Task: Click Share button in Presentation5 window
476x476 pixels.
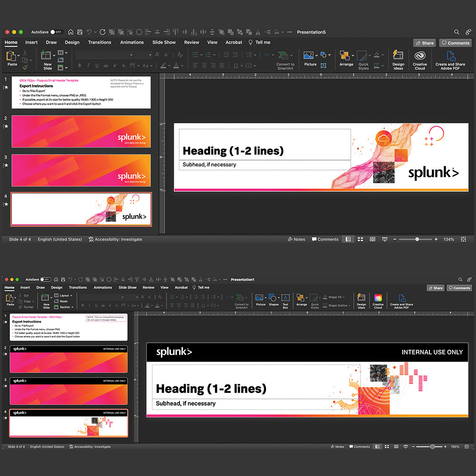Action: pos(425,43)
